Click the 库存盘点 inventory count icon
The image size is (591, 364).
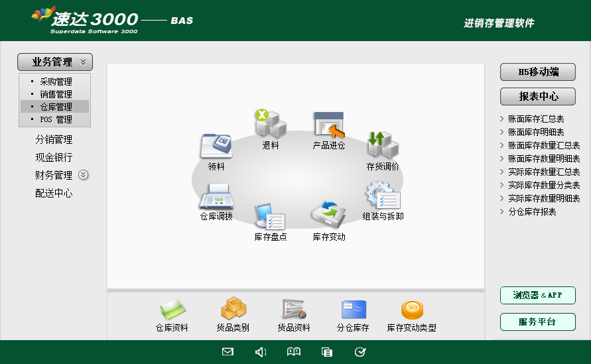click(270, 217)
